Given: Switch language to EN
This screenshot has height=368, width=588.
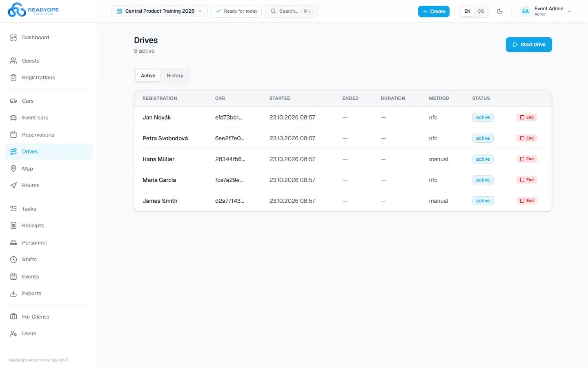Looking at the screenshot, I should pyautogui.click(x=468, y=11).
